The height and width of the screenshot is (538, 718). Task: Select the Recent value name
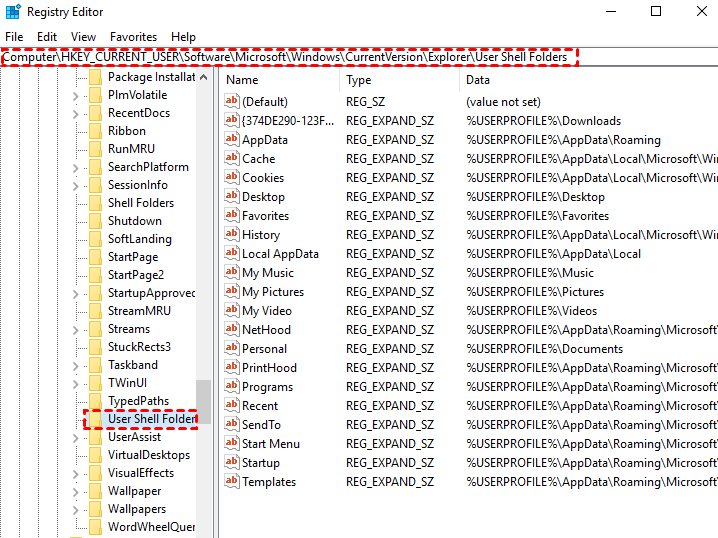point(260,406)
